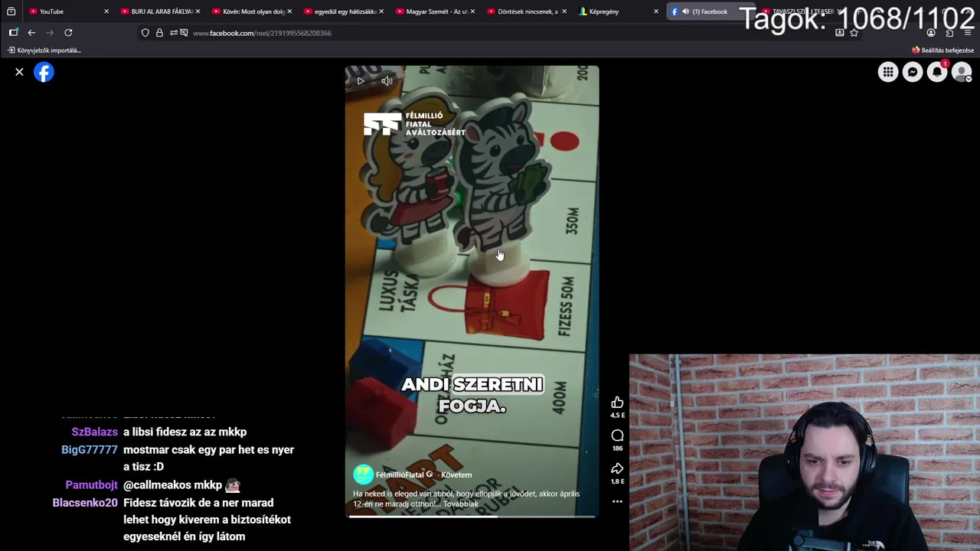Screen dimensions: 980x551
Task: Click the reel play/pause icon
Action: (x=361, y=81)
